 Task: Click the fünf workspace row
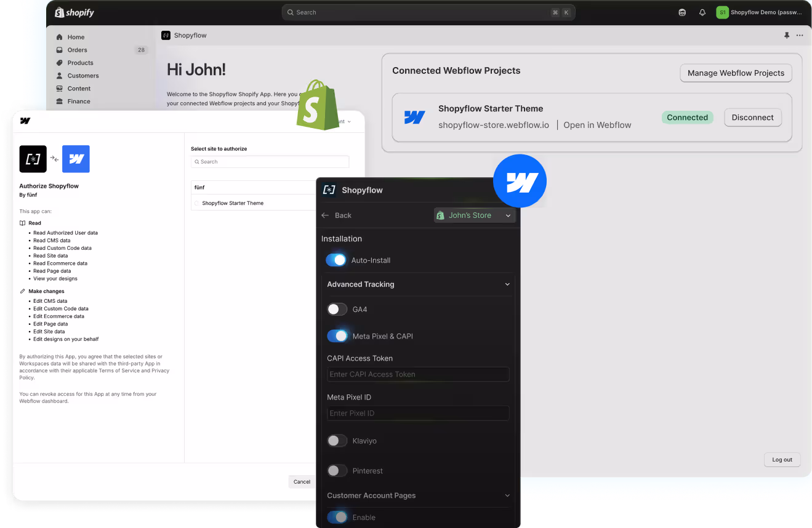click(x=254, y=187)
